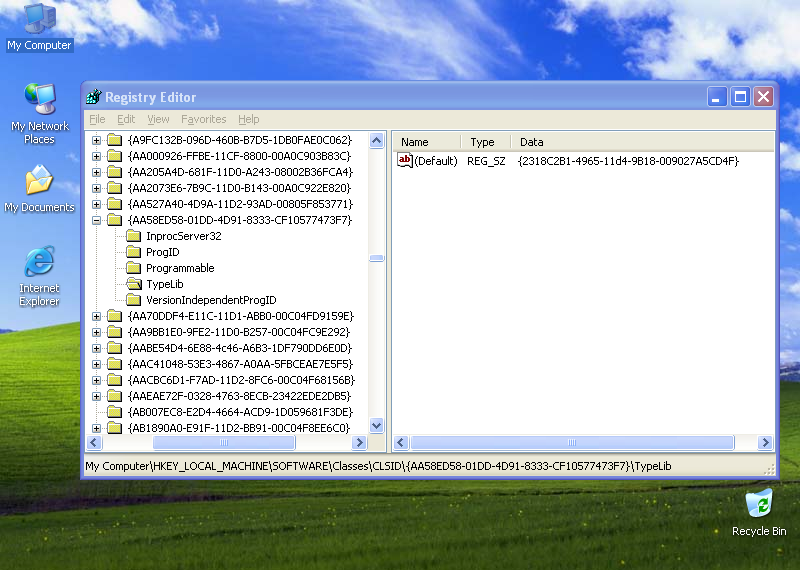The width and height of the screenshot is (800, 570).
Task: Open the View menu
Action: (158, 119)
